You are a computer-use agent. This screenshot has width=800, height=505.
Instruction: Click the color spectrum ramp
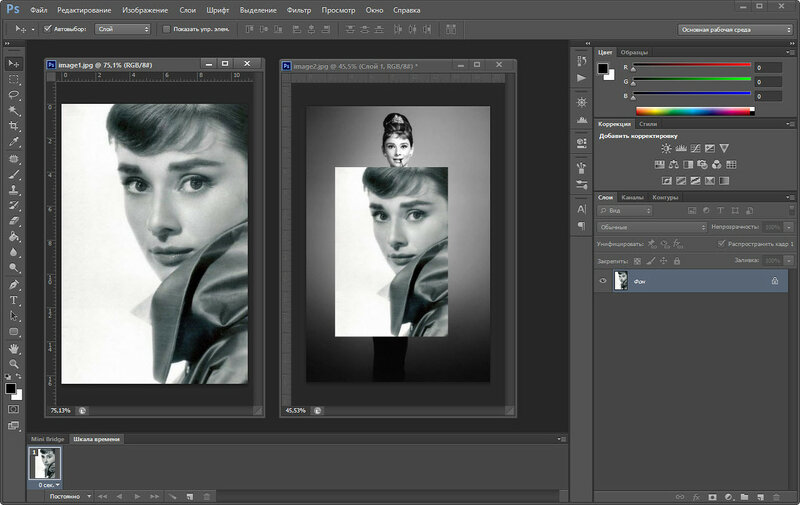(695, 111)
